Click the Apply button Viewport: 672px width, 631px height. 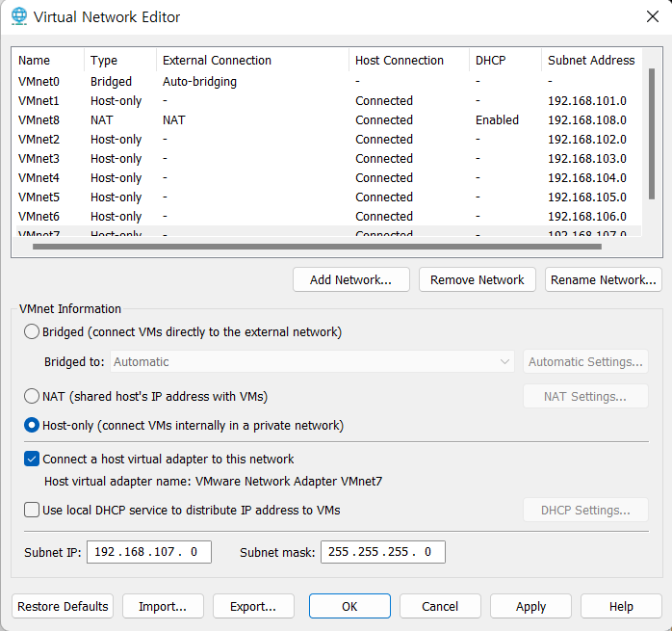click(530, 606)
